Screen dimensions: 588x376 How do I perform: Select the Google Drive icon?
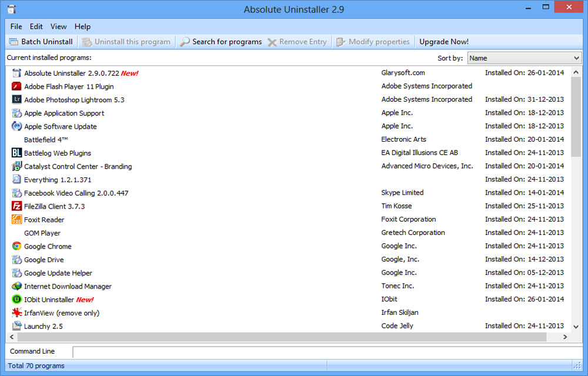[16, 260]
